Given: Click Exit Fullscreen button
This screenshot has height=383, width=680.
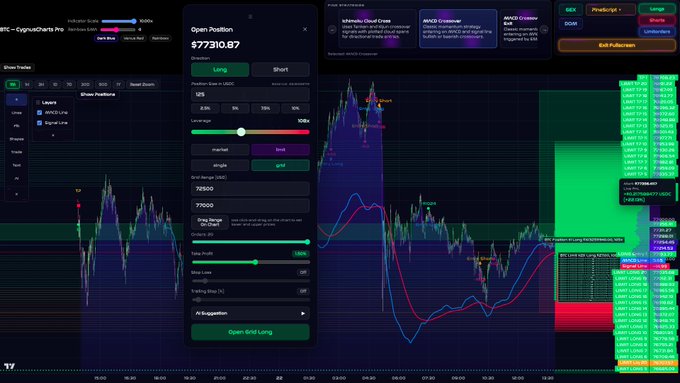Looking at the screenshot, I should [x=617, y=45].
